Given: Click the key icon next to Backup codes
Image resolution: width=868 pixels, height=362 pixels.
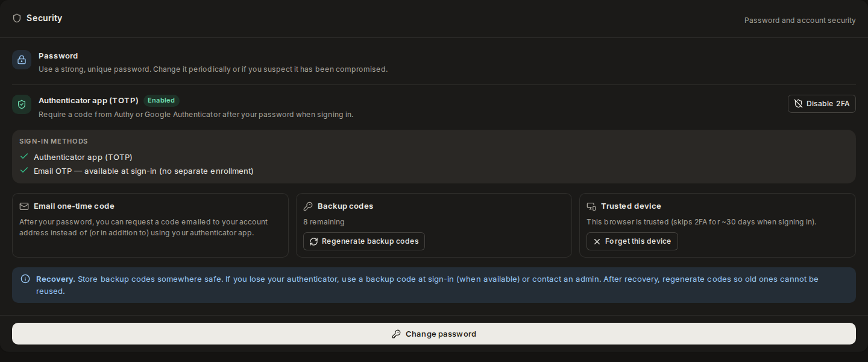Looking at the screenshot, I should (308, 206).
